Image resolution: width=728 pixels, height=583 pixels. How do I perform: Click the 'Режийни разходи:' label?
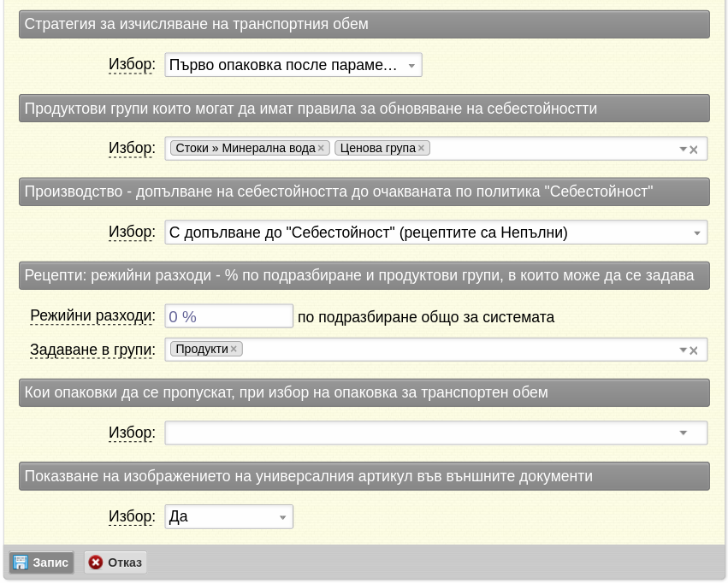[x=92, y=315]
